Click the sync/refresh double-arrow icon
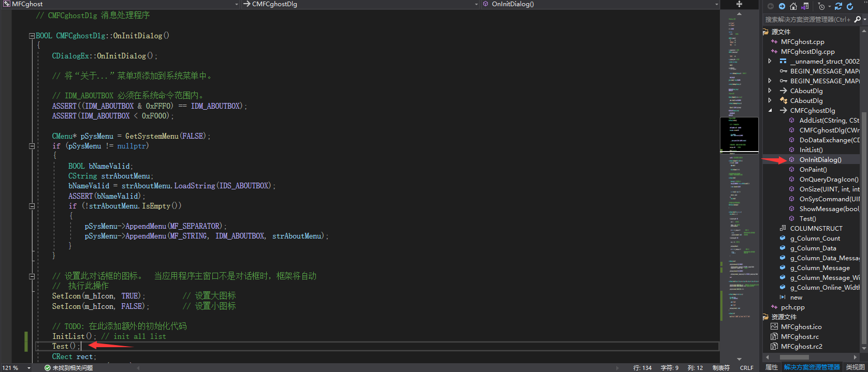Image resolution: width=868 pixels, height=372 pixels. [x=838, y=6]
